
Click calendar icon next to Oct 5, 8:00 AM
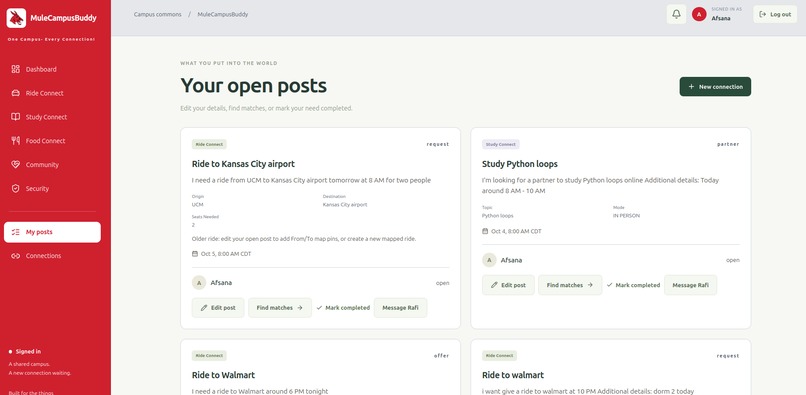(195, 254)
